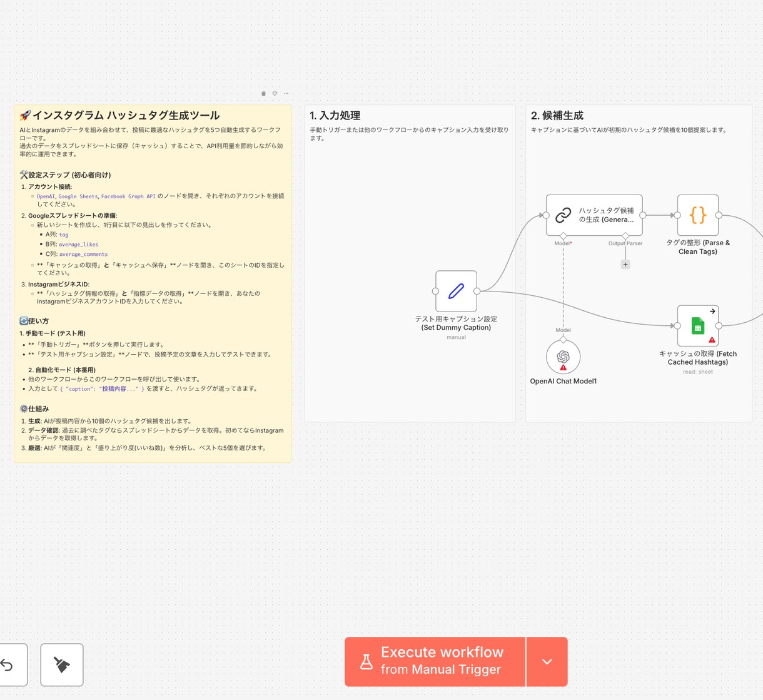This screenshot has height=700, width=763.
Task: Click the OpenAI Chat Model1 label text
Action: [x=563, y=381]
